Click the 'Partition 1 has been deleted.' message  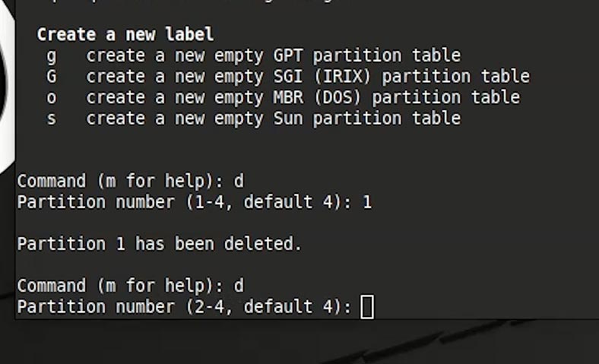160,244
